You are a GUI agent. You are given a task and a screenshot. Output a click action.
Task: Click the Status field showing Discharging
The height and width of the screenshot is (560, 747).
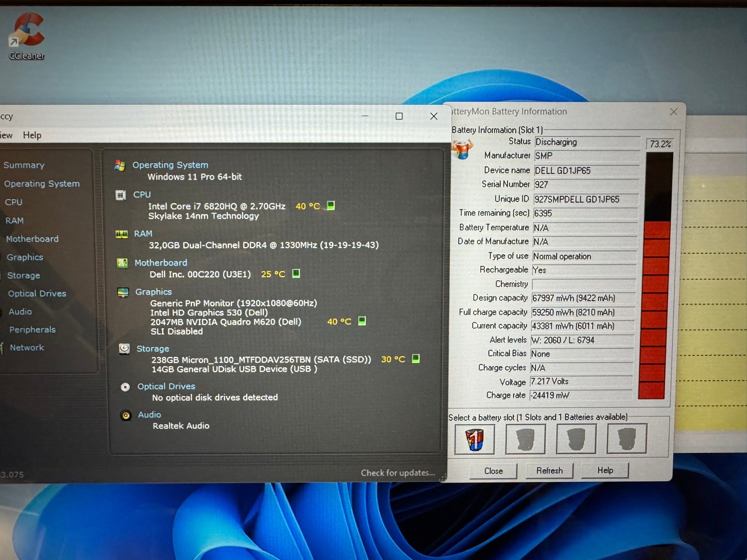click(587, 142)
